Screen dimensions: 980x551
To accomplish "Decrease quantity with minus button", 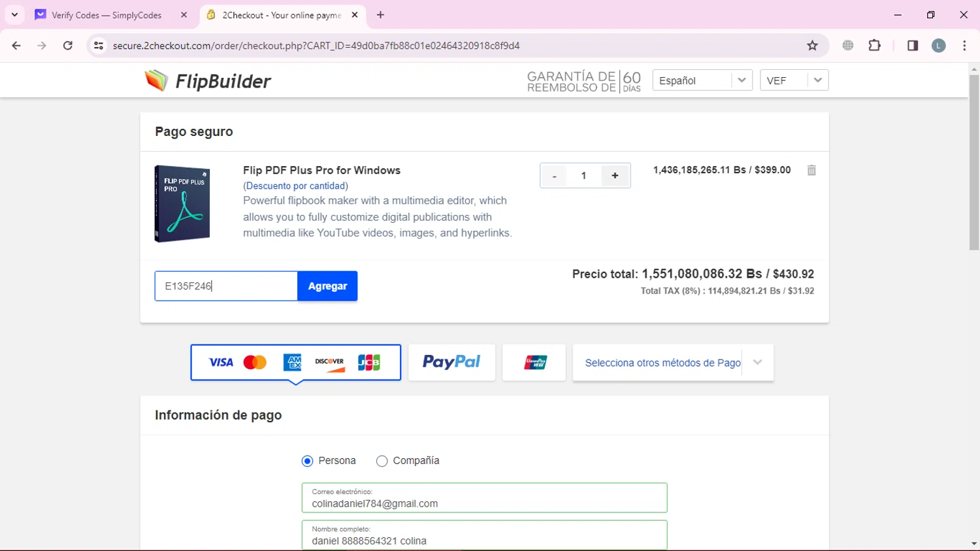I will click(x=554, y=176).
